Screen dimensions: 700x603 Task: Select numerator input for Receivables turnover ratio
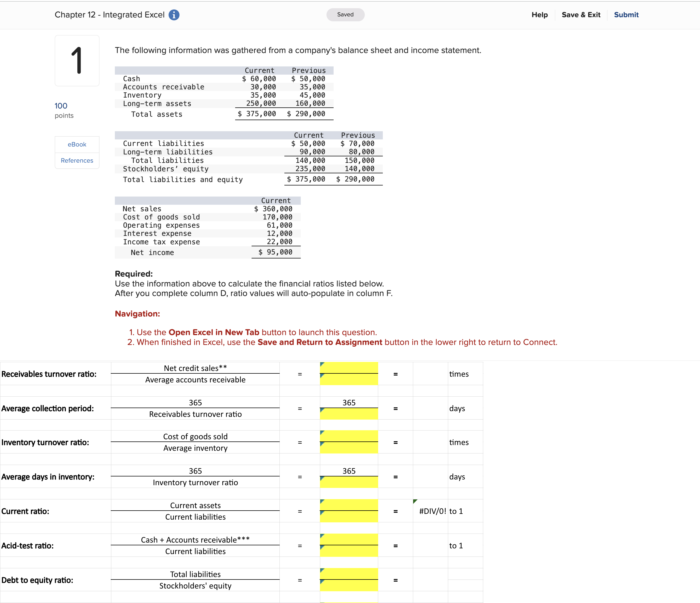pyautogui.click(x=349, y=368)
